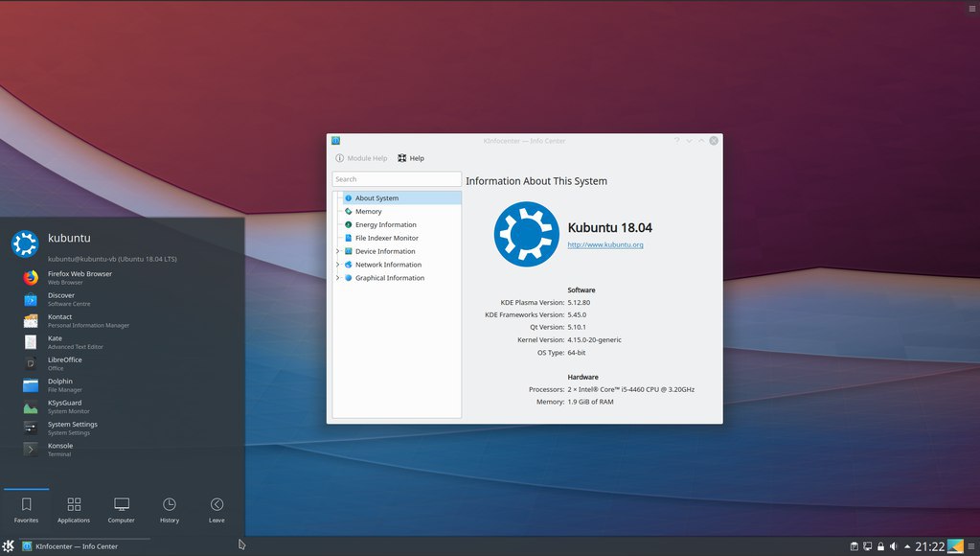This screenshot has height=556, width=980.
Task: Click the Kubuntu 18.04 heading text
Action: tap(610, 227)
